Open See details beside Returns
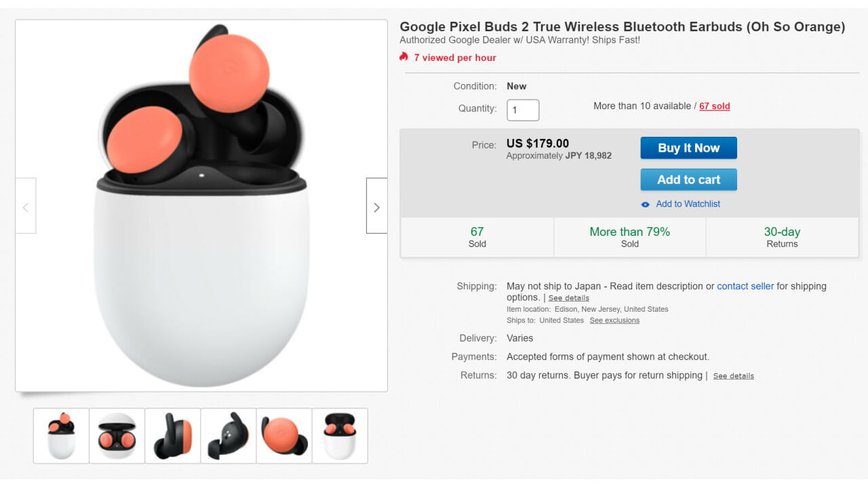 click(x=733, y=376)
